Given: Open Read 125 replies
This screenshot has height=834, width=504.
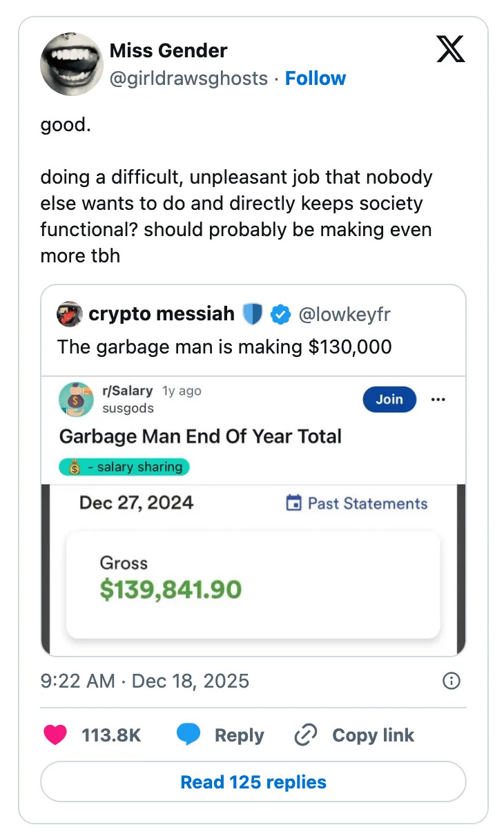Looking at the screenshot, I should 253,782.
